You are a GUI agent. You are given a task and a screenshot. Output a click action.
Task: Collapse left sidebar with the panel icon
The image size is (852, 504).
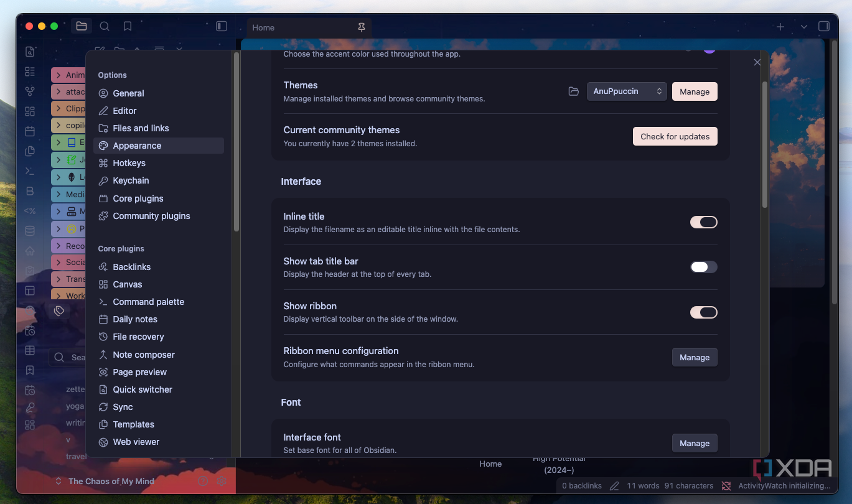(221, 26)
